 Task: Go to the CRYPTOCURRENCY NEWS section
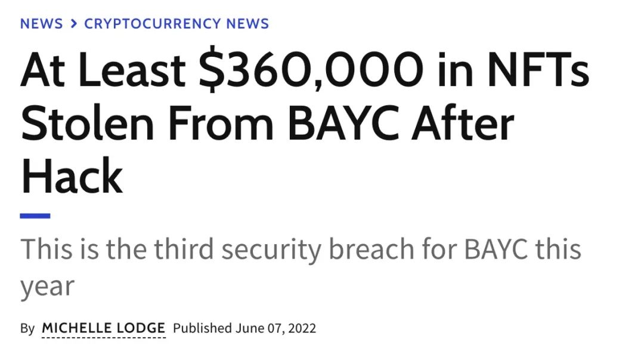coord(177,24)
